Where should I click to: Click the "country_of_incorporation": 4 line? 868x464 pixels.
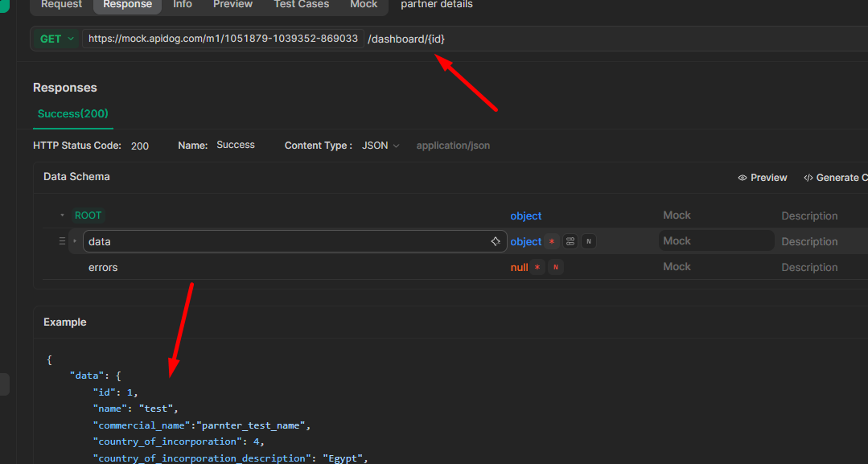(179, 441)
